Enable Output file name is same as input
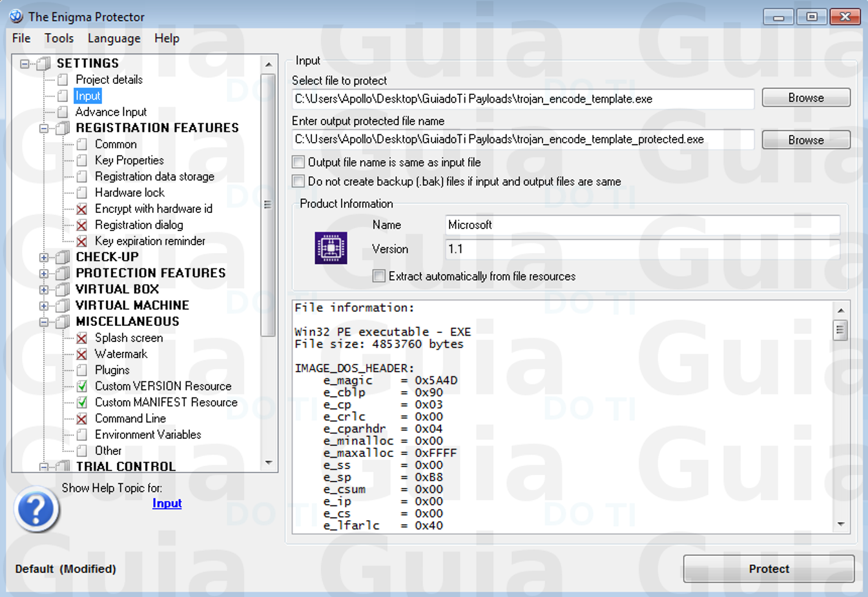Viewport: 868px width, 597px height. 298,162
